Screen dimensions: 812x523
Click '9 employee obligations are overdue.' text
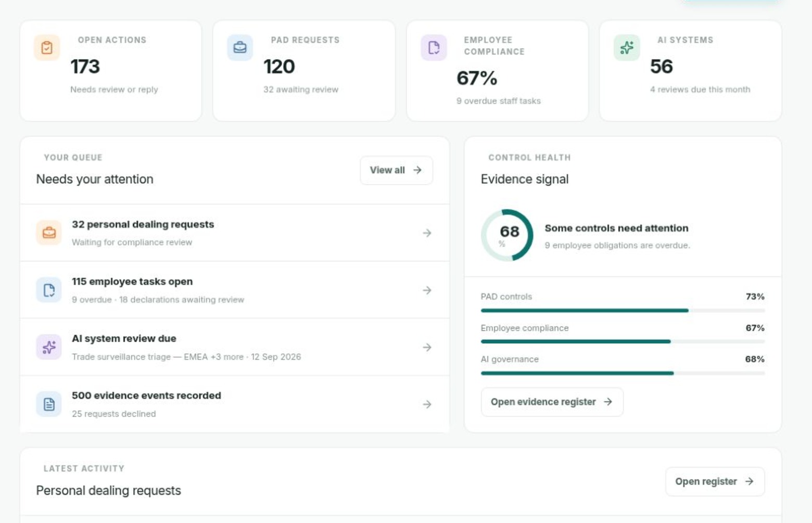617,246
